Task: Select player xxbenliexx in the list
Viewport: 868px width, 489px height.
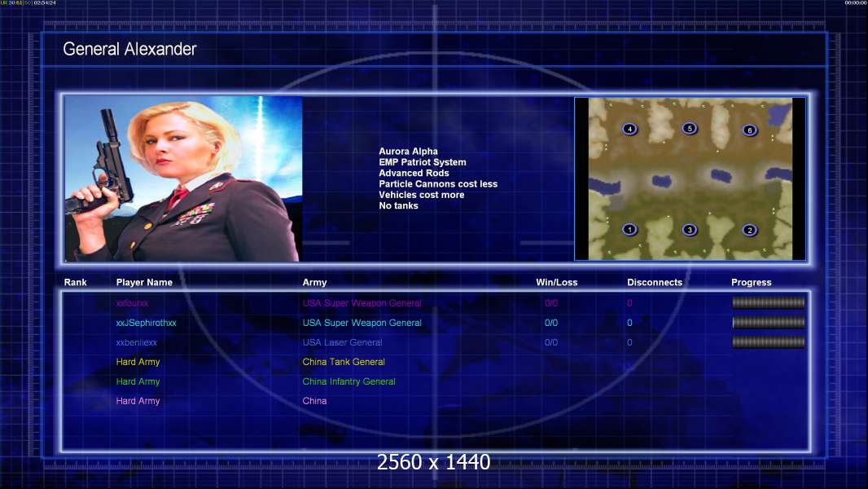Action: (136, 342)
